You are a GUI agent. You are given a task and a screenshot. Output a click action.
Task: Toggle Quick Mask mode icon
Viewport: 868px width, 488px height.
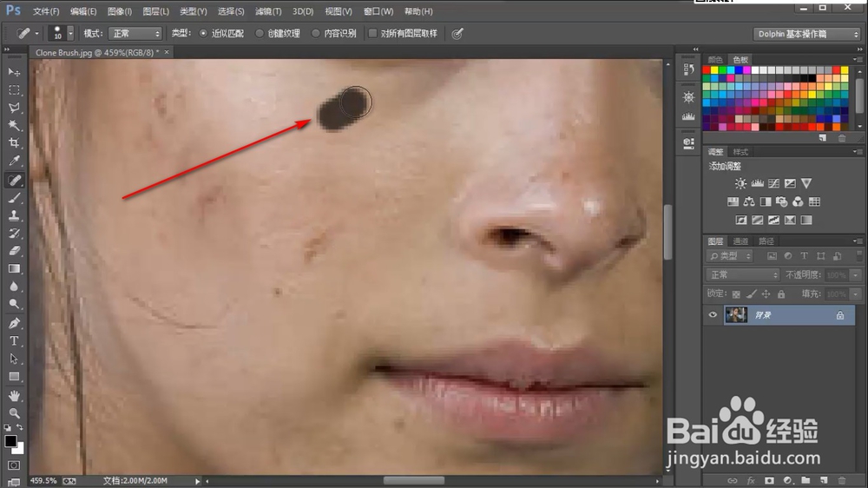pos(15,465)
